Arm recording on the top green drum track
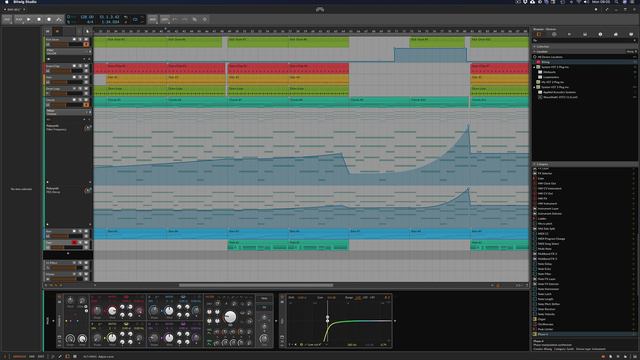 pyautogui.click(x=74, y=40)
